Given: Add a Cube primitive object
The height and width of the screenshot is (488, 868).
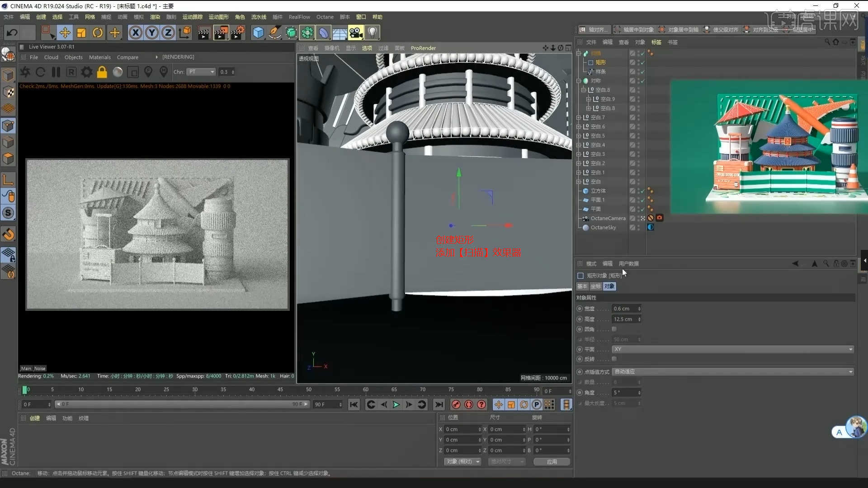Looking at the screenshot, I should click(x=258, y=33).
